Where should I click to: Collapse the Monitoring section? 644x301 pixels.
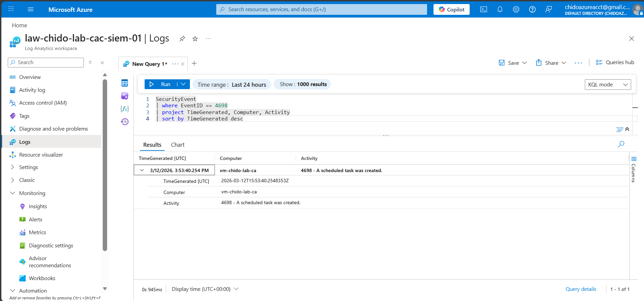click(13, 193)
